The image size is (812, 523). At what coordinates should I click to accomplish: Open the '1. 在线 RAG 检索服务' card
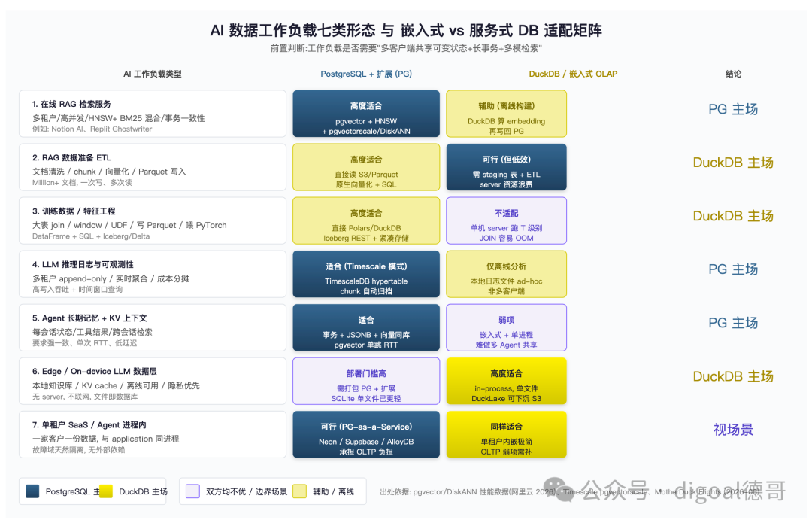[x=152, y=114]
